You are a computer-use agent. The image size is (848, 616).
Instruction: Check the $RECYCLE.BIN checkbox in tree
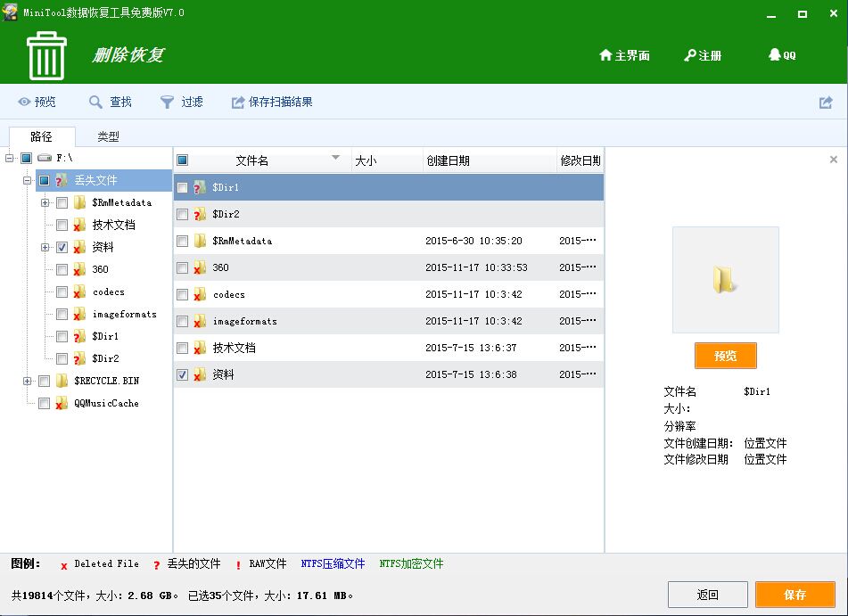(45, 381)
